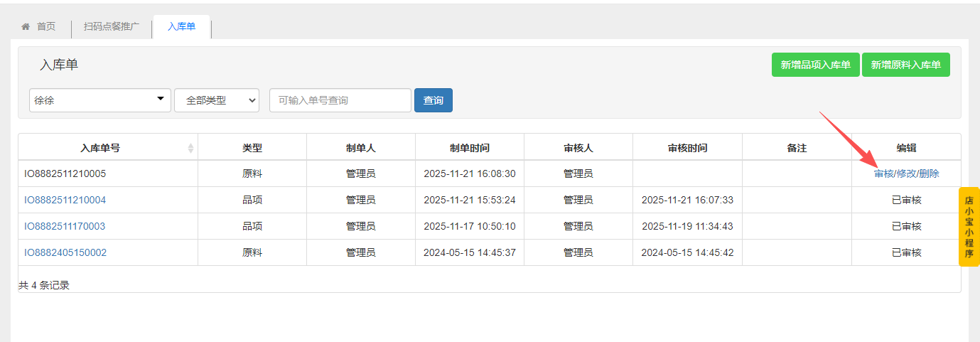Sort by the 入库单号 column sort arrows
The image size is (980, 342).
[x=190, y=148]
